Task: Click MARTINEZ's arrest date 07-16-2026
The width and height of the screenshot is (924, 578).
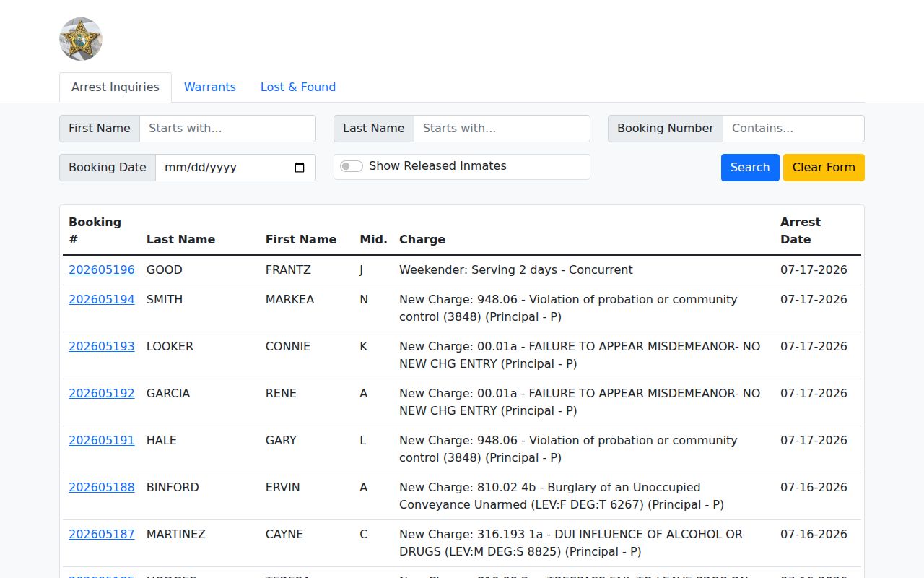Action: point(814,535)
